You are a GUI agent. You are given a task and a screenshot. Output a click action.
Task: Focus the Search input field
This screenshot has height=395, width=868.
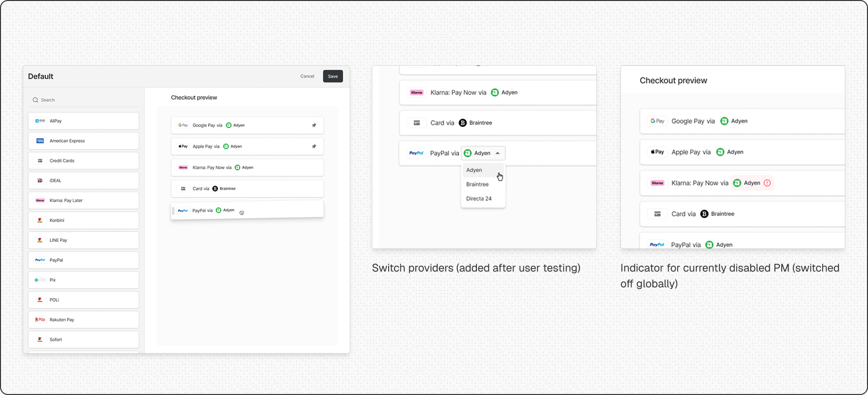(84, 100)
